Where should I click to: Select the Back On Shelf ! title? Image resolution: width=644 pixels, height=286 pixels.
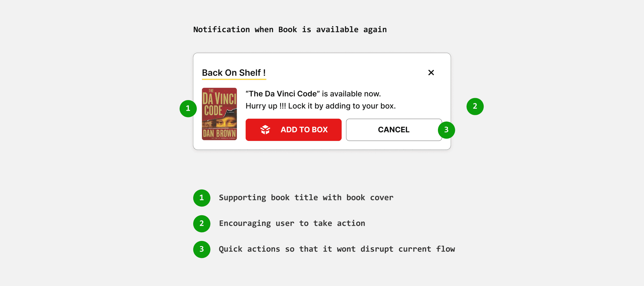[x=234, y=73]
